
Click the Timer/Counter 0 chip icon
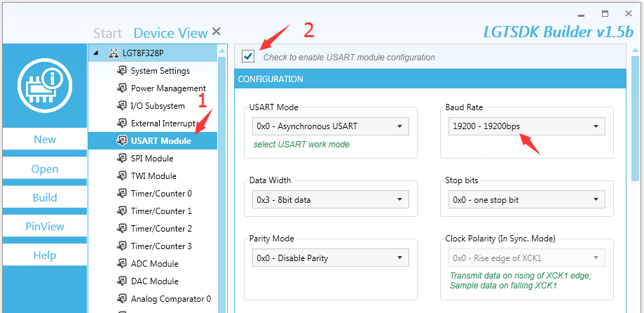tap(121, 193)
